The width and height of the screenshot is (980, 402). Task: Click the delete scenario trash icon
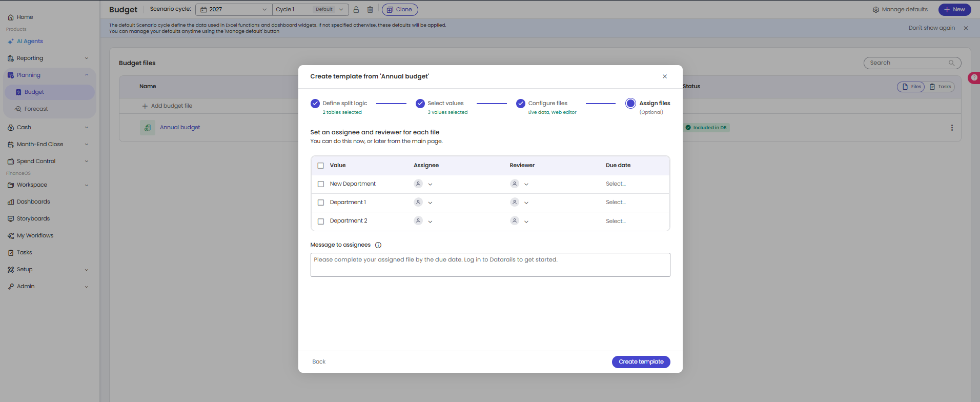pos(370,9)
